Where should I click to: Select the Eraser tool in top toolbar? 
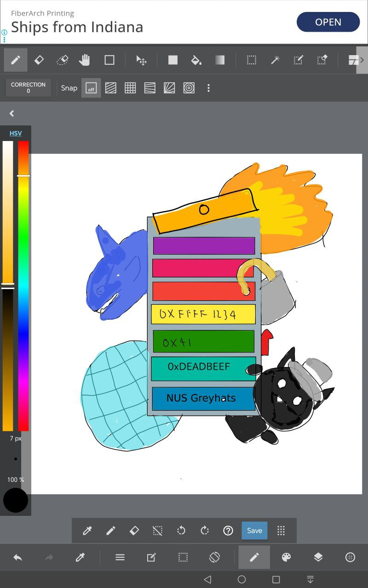coord(39,60)
